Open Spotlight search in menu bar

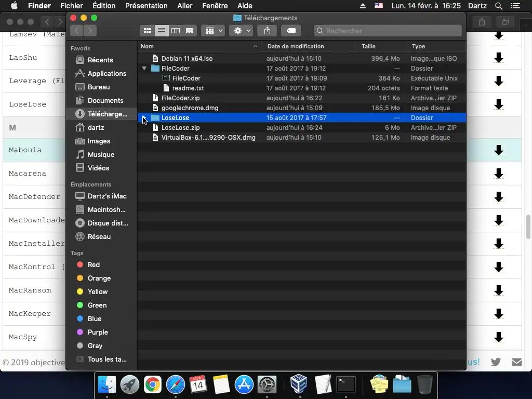tap(499, 6)
